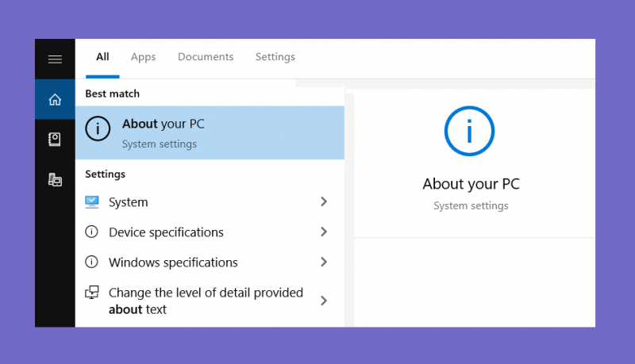The height and width of the screenshot is (364, 635).
Task: Select the All tab
Action: pos(102,57)
